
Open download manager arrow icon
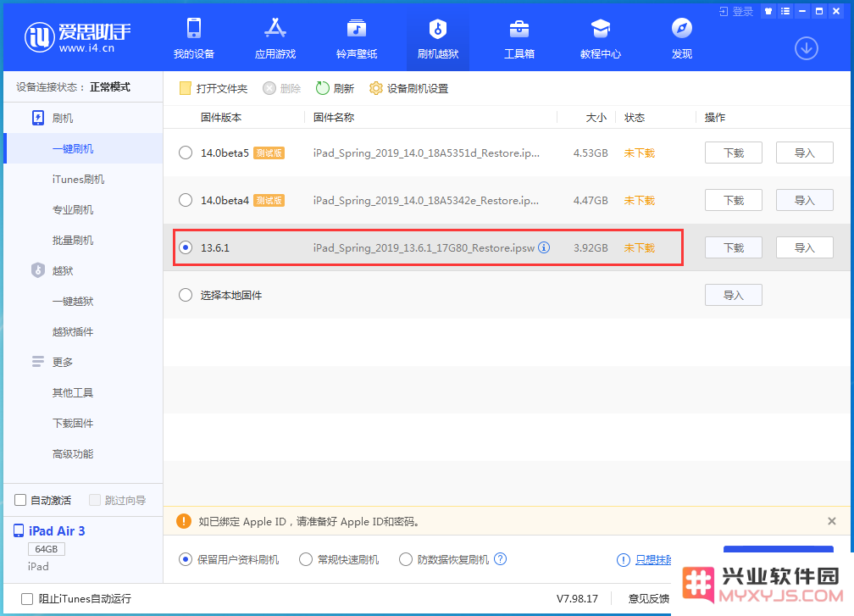pyautogui.click(x=806, y=48)
